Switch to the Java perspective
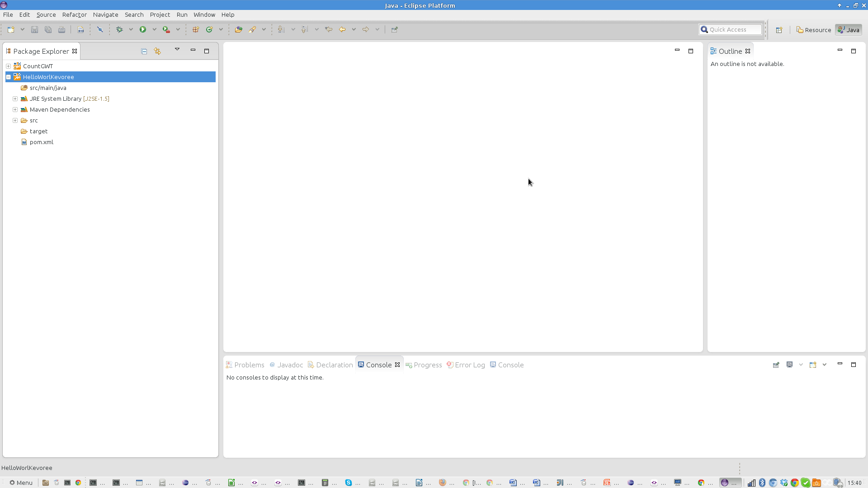868x488 pixels. click(849, 30)
